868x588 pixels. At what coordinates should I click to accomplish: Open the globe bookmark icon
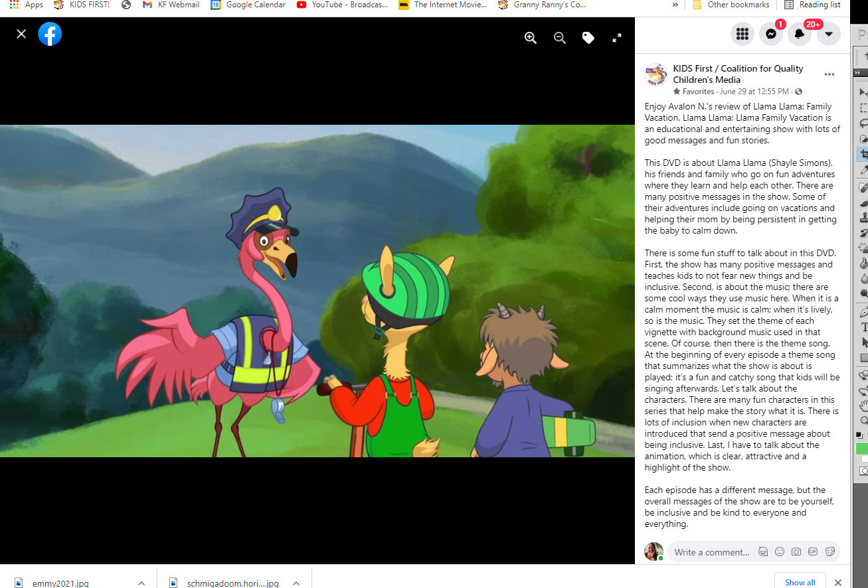click(126, 5)
